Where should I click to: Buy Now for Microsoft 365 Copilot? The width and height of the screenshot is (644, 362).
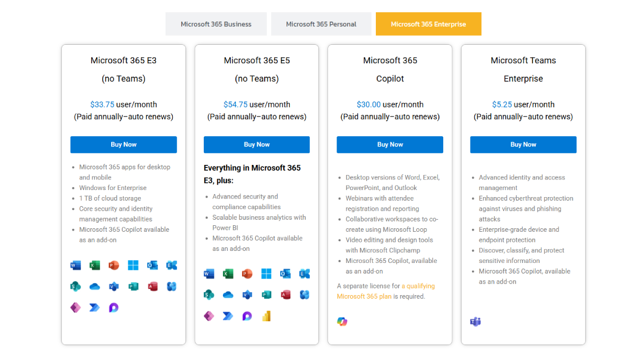[x=390, y=144]
